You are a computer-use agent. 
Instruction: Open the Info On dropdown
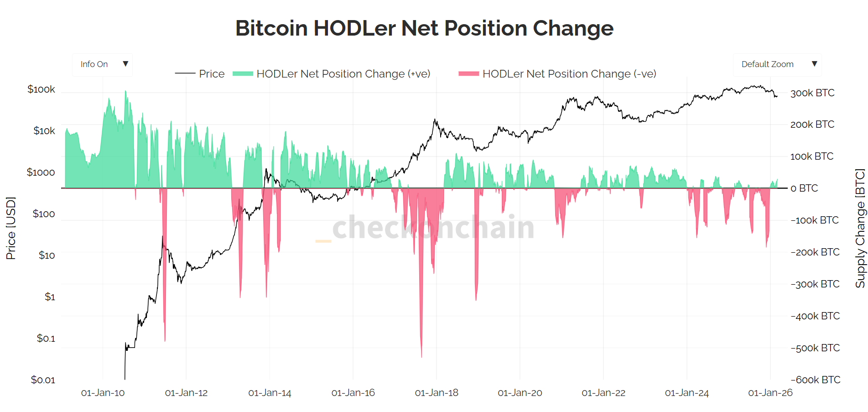(x=102, y=64)
